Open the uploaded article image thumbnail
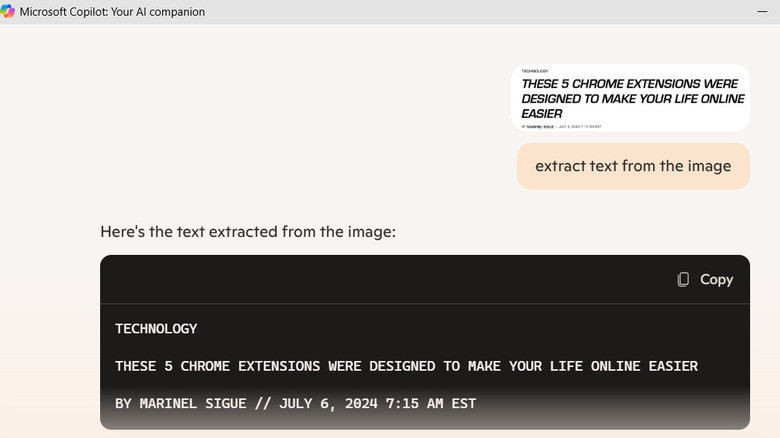The image size is (780, 438). click(630, 98)
